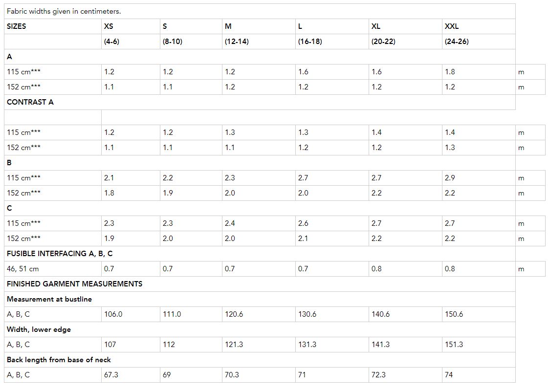Viewport: 550px width, 392px height.
Task: Click the FINISHED GARMENT MEASUREMENTS heading
Action: [x=74, y=283]
